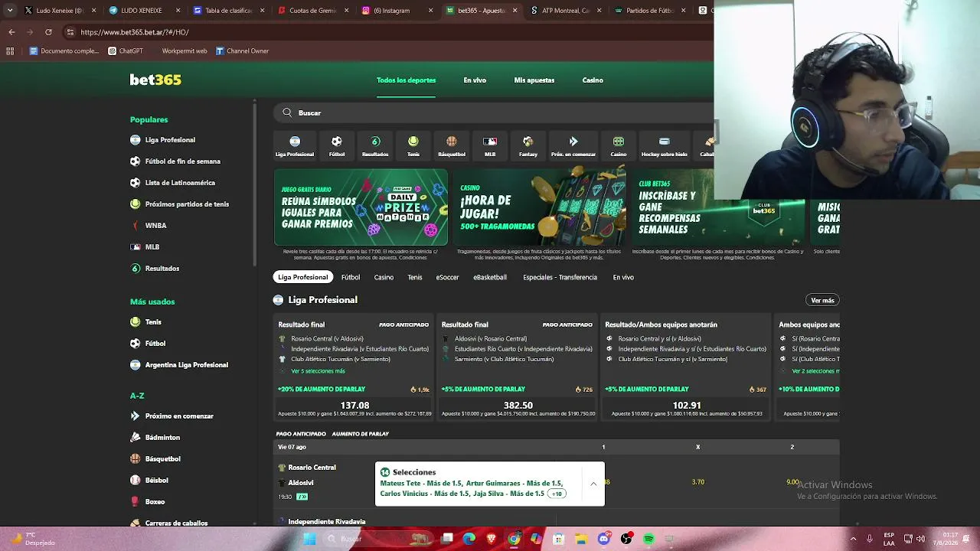Open Casino in top navigation

coord(593,80)
